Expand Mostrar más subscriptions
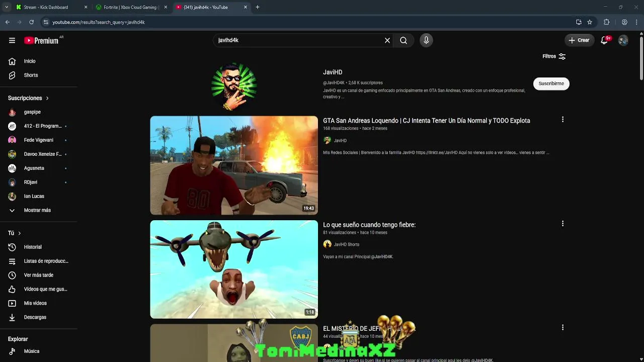The width and height of the screenshot is (644, 362). tap(38, 210)
